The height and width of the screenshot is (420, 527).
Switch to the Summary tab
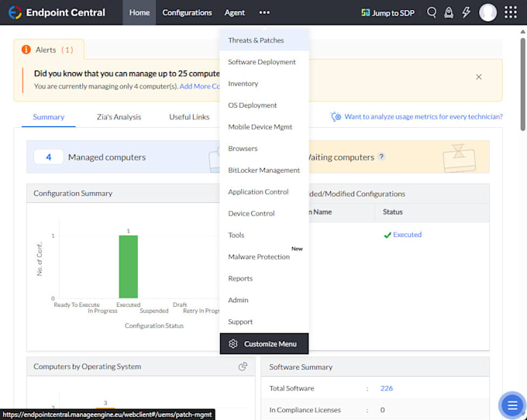point(48,117)
